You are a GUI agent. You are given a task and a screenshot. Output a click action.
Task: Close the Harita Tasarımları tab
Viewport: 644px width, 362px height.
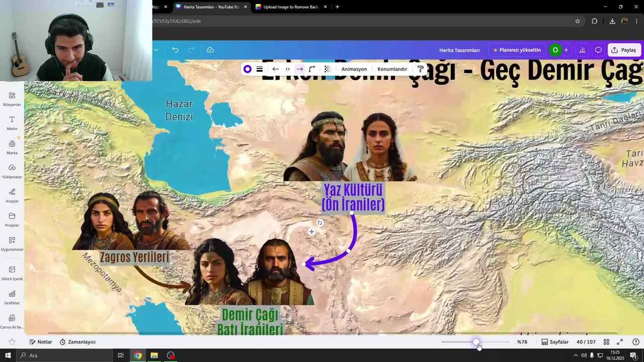(x=246, y=7)
